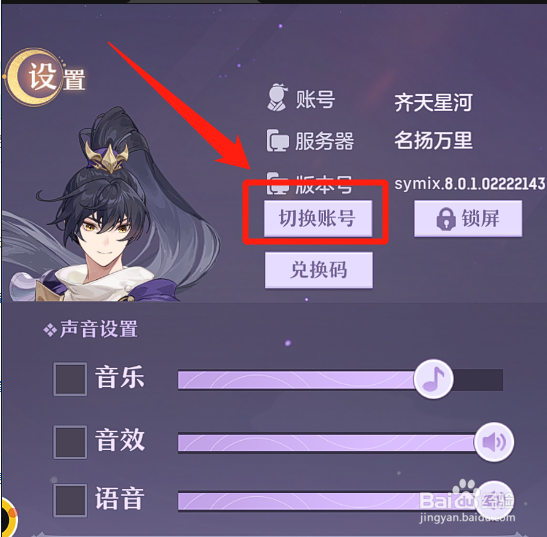Open the 兑换码 redeem code button
The width and height of the screenshot is (547, 537).
(319, 270)
